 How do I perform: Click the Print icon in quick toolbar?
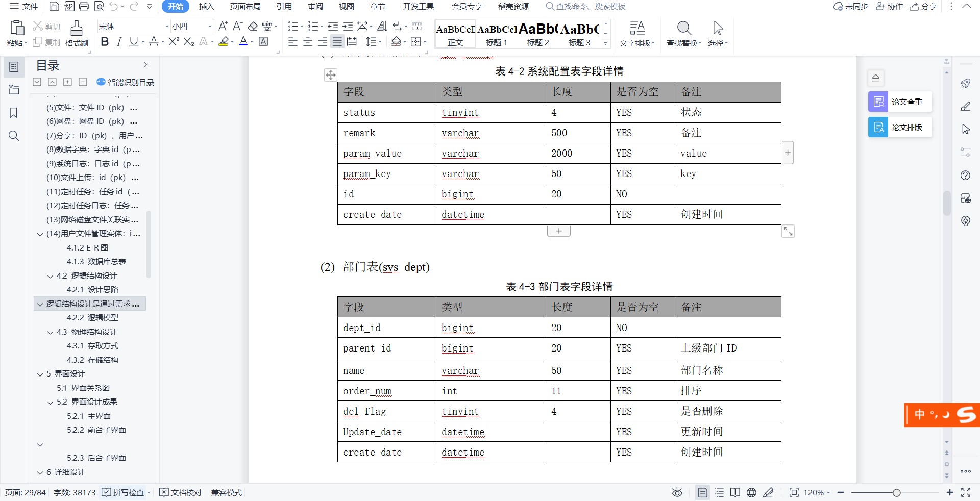coord(84,7)
